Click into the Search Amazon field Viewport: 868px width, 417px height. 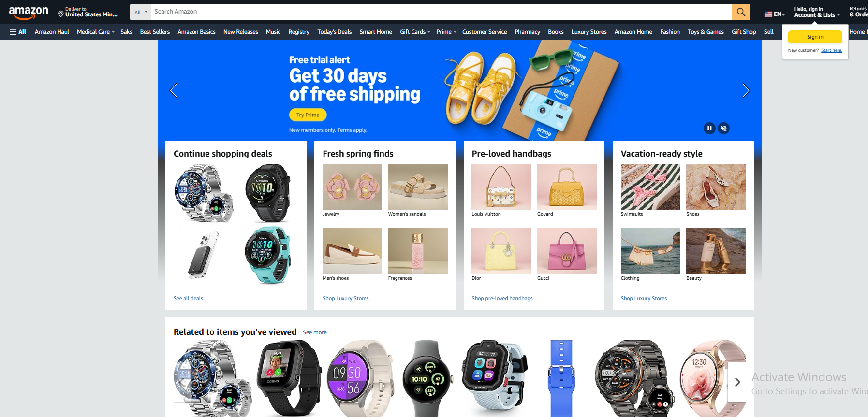441,12
